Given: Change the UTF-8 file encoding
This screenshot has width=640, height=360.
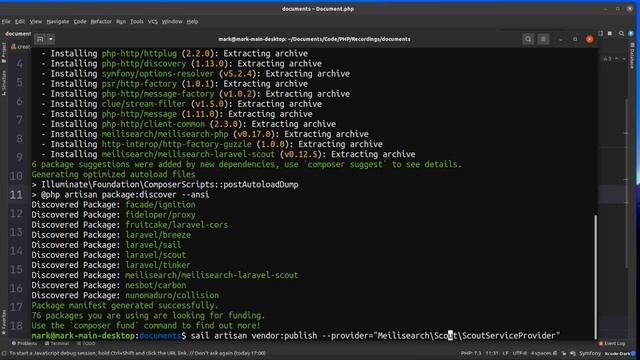Looking at the screenshot, I should (x=520, y=353).
